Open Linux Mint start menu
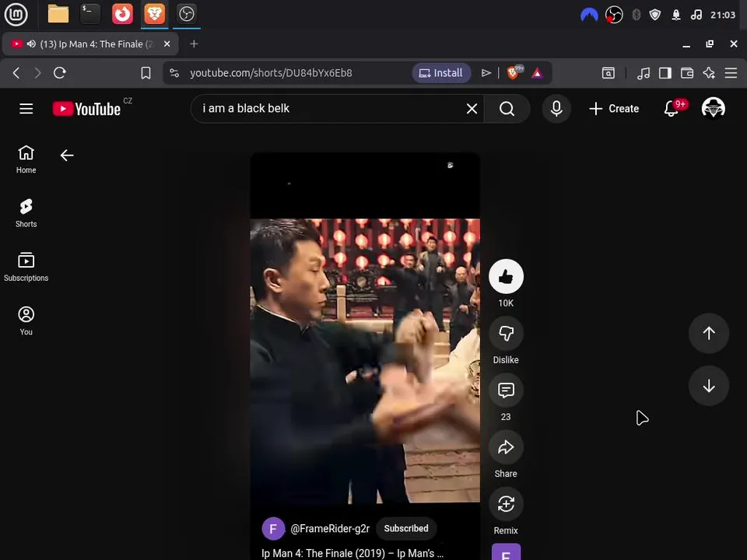Image resolution: width=747 pixels, height=560 pixels. coord(16,14)
